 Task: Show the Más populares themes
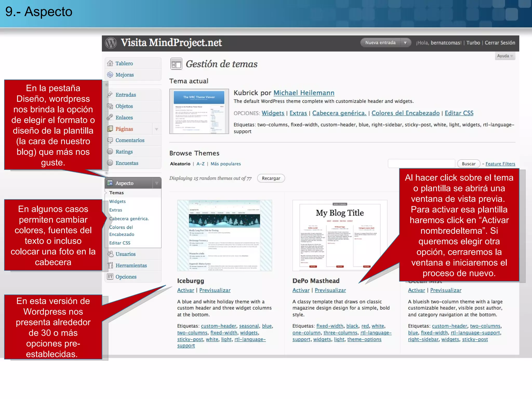[x=225, y=164]
